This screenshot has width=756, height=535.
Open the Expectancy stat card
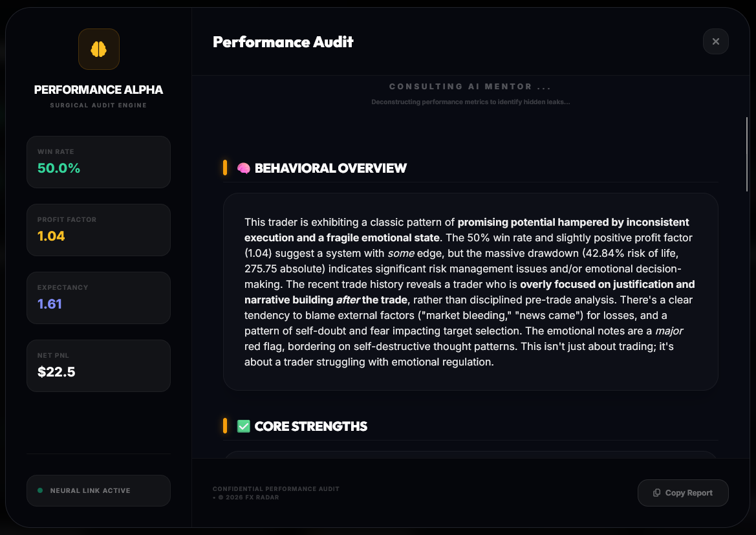click(98, 298)
